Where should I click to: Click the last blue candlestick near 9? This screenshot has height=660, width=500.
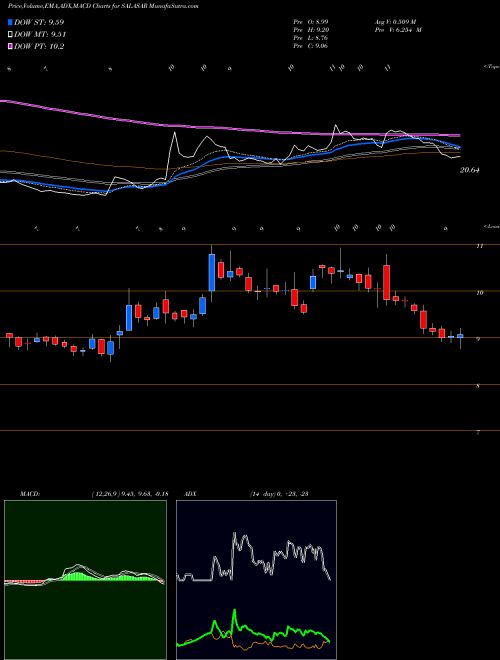tap(460, 336)
